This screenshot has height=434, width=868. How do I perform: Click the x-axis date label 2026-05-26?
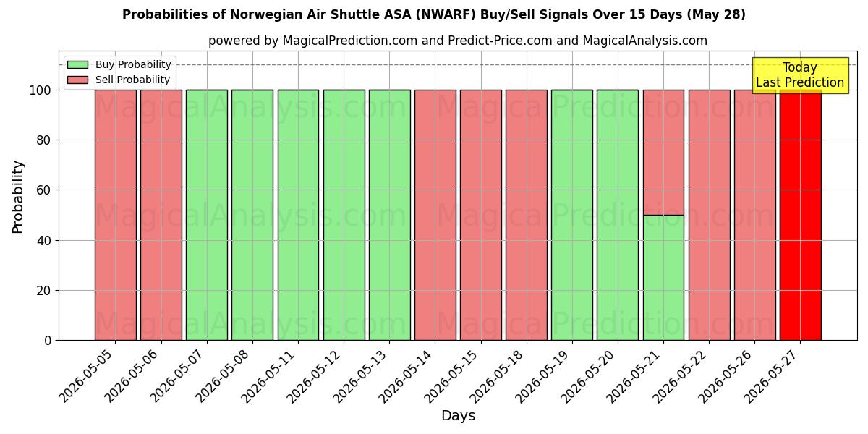(x=728, y=375)
